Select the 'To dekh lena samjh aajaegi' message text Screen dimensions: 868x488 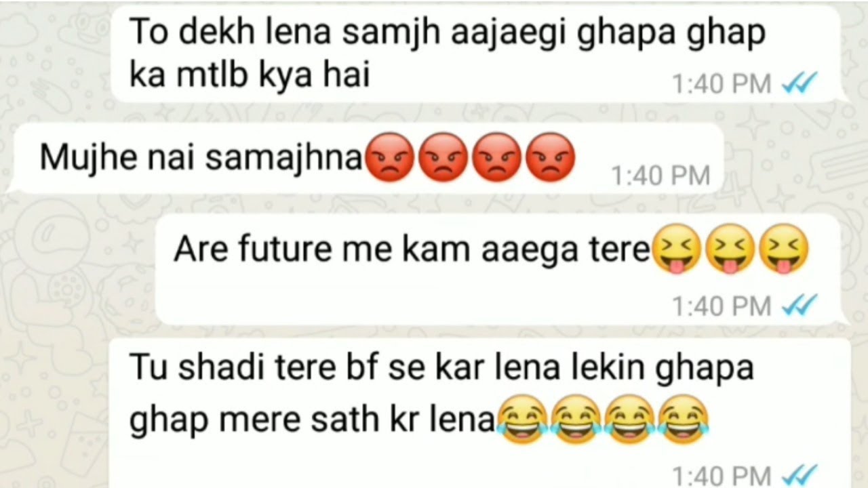click(446, 54)
